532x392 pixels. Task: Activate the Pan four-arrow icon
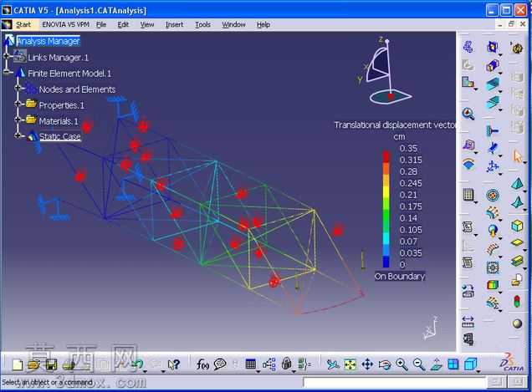point(367,364)
